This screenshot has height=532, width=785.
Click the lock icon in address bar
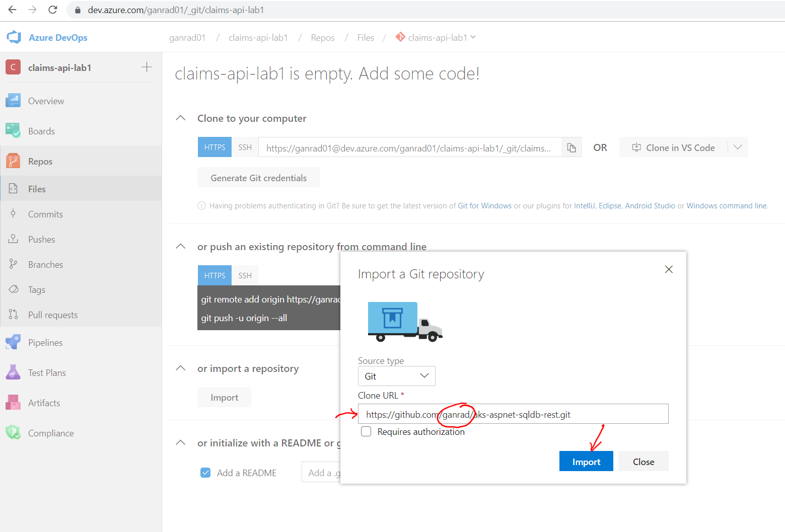[78, 10]
